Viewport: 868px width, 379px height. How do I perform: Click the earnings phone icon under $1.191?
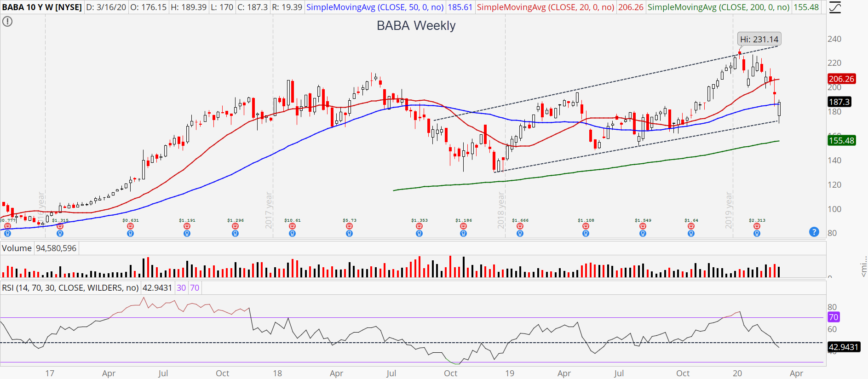click(187, 226)
